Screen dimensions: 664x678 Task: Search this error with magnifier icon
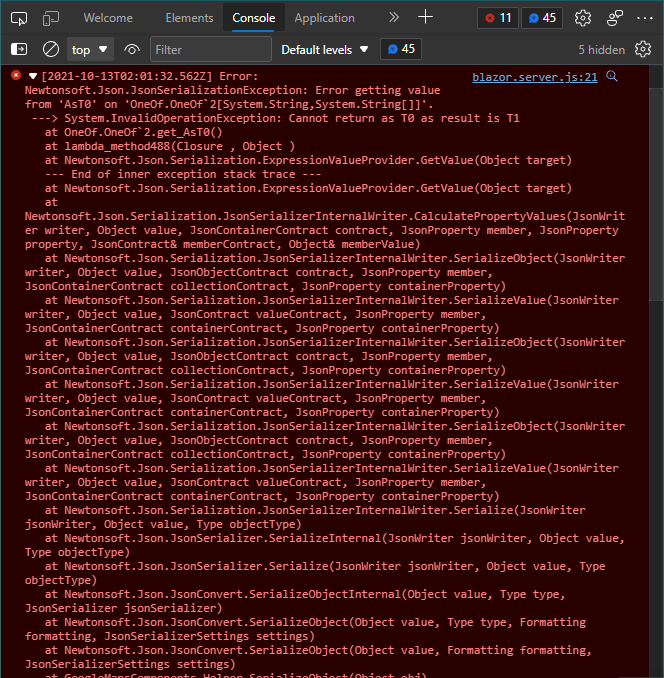(612, 76)
